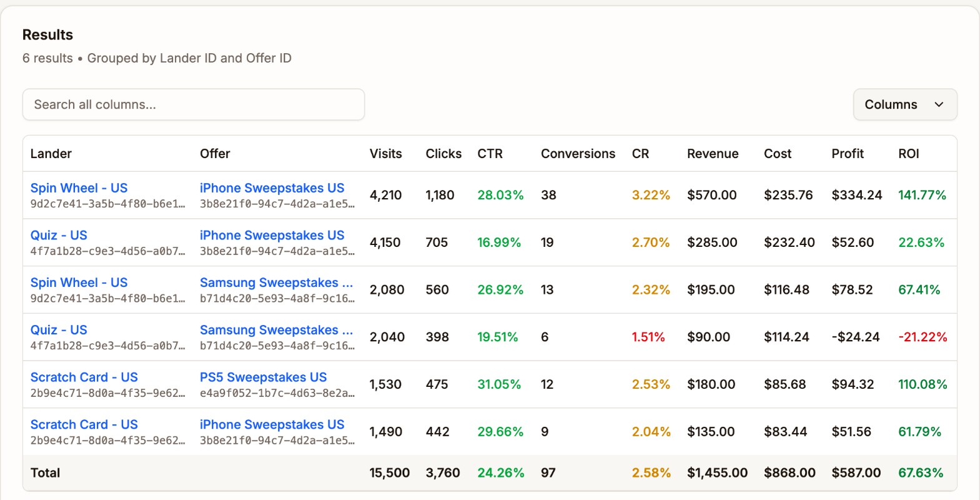Sort by the Offer column header
This screenshot has height=500, width=980.
pyautogui.click(x=215, y=154)
